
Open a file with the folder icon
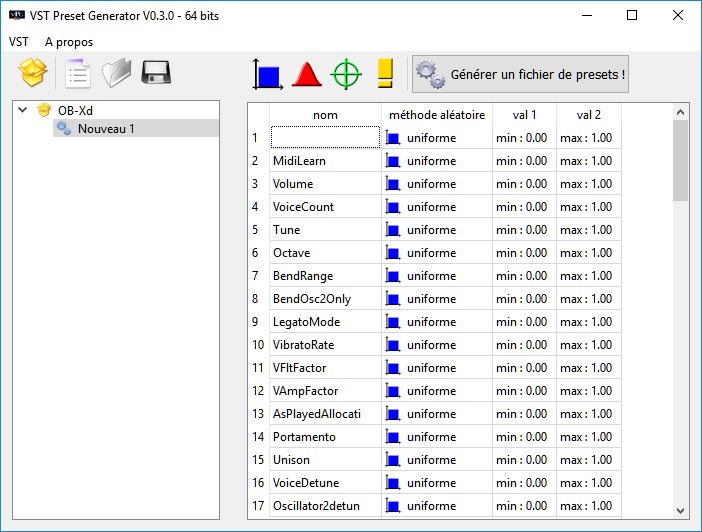116,73
